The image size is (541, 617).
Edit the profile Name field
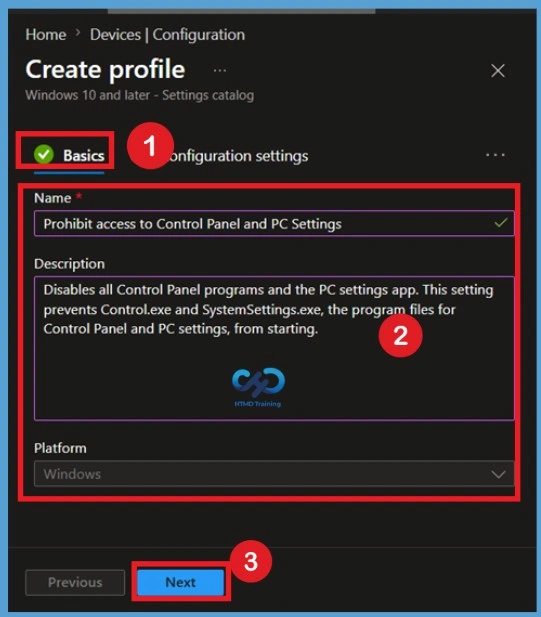click(x=274, y=224)
